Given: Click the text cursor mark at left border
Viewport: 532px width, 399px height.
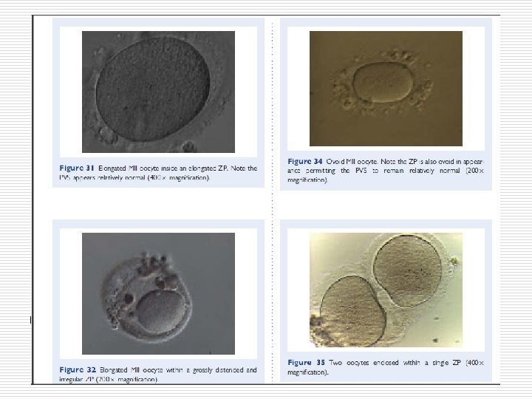Looking at the screenshot, I should 31,320.
